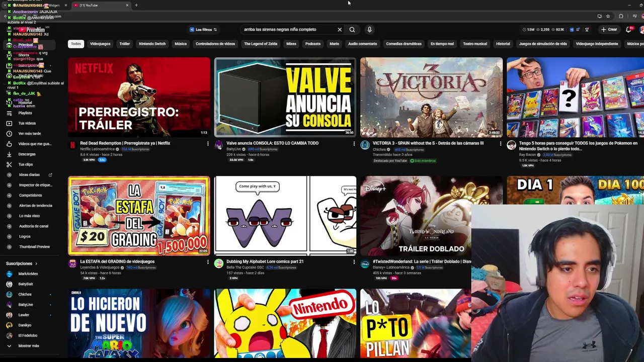644x362 pixels.
Task: Open options menu for Red Dead Redemption video
Action: tap(208, 144)
